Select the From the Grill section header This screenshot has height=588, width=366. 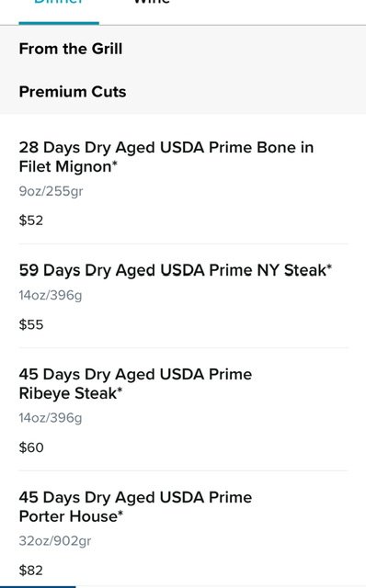coord(71,49)
